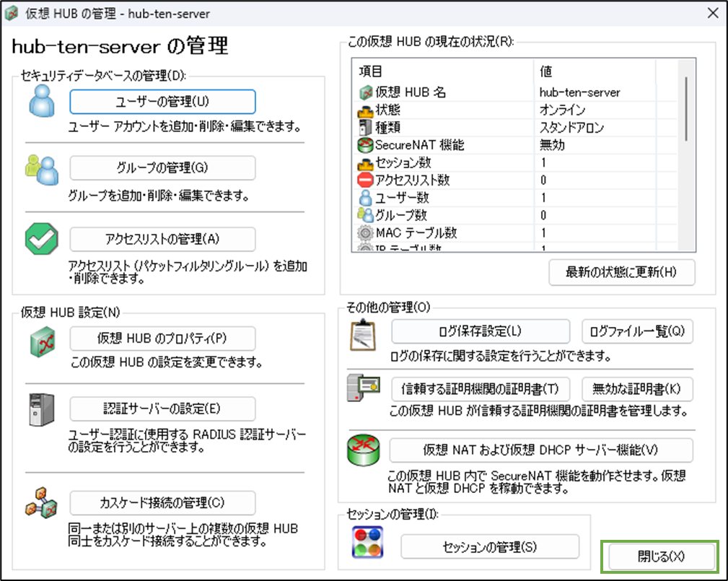Image resolution: width=728 pixels, height=581 pixels.
Task: Open 認証サーバーの設定(E)
Action: coord(162,409)
